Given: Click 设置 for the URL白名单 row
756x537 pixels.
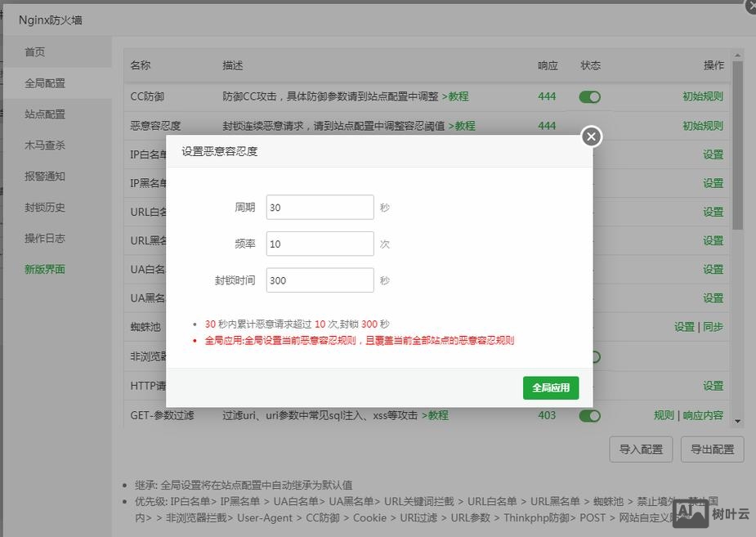Looking at the screenshot, I should 712,212.
